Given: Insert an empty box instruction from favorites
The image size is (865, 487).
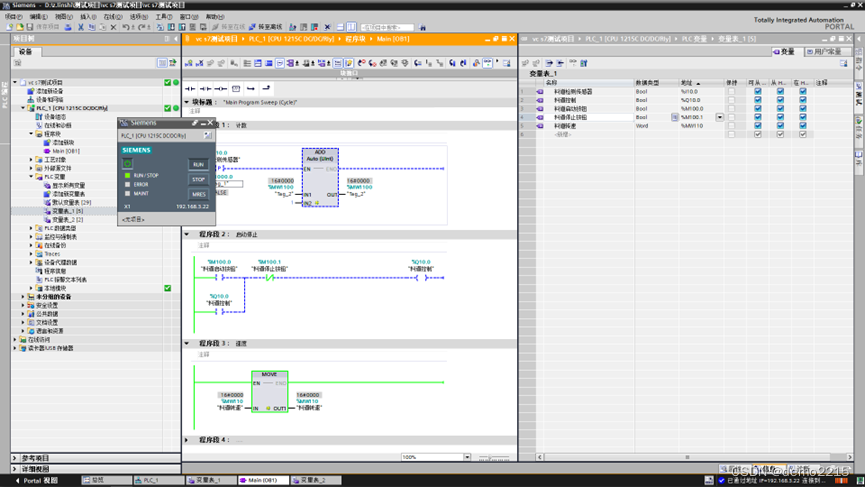Looking at the screenshot, I should (x=236, y=88).
